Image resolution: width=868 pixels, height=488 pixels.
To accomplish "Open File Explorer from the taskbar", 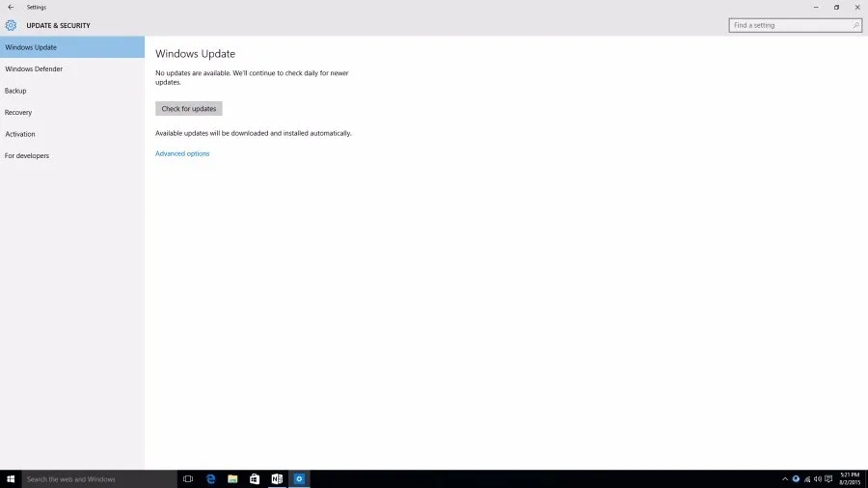I will 232,479.
